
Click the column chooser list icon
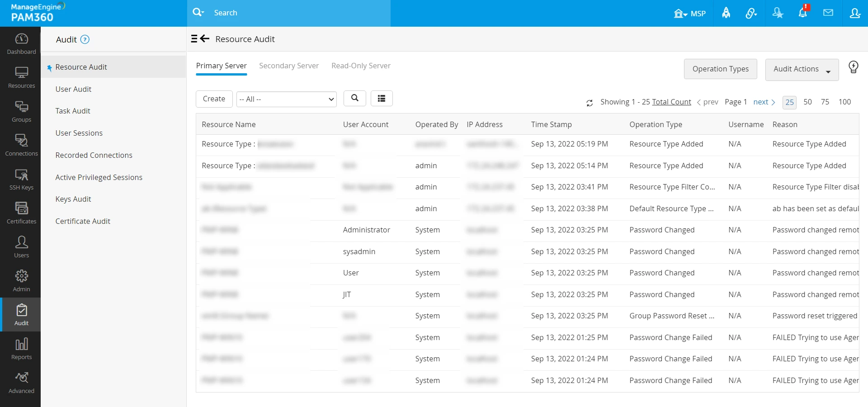tap(382, 98)
